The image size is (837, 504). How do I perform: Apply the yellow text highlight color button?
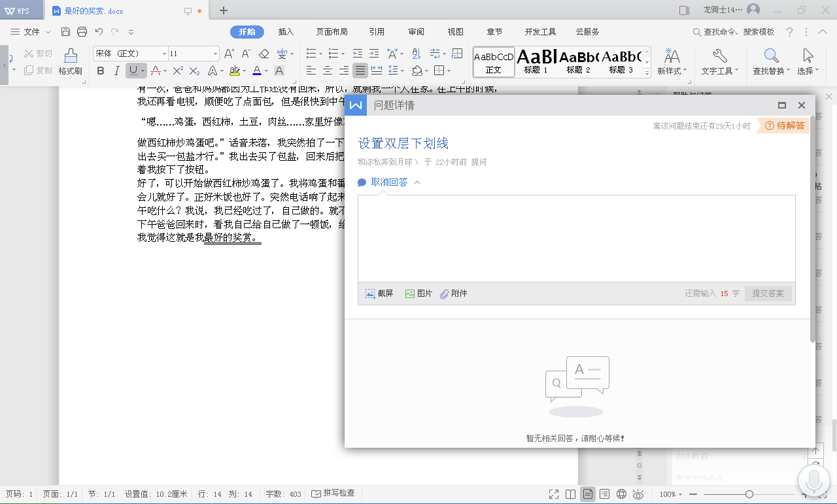click(x=234, y=71)
